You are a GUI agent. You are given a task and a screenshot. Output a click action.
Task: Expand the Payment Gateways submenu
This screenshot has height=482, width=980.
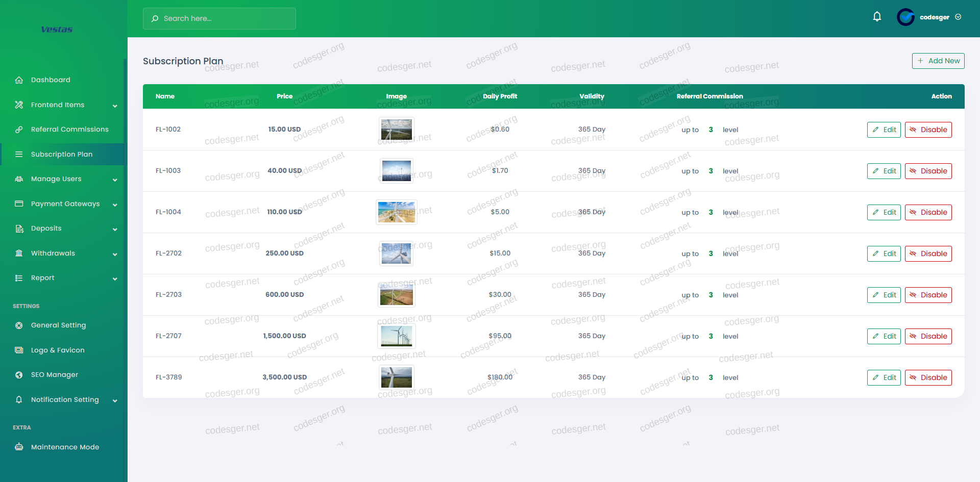[115, 205]
